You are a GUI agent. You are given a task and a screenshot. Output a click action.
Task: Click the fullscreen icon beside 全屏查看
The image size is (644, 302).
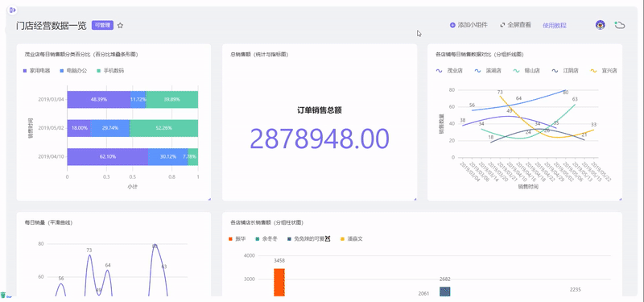(x=502, y=25)
